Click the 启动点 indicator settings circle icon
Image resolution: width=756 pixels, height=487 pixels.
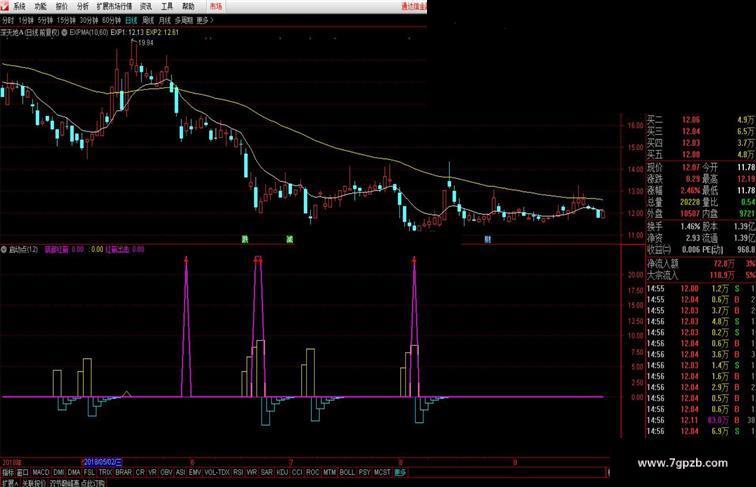[4, 249]
